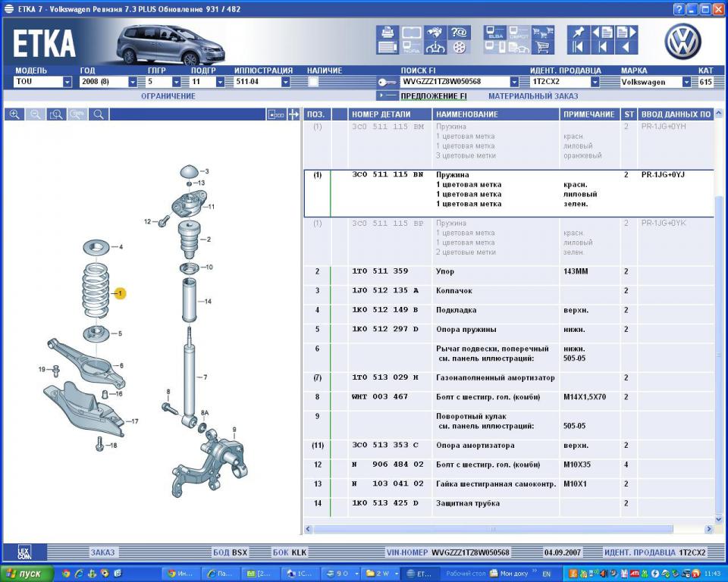Open the ELSA icon
728x582 pixels.
(495, 33)
